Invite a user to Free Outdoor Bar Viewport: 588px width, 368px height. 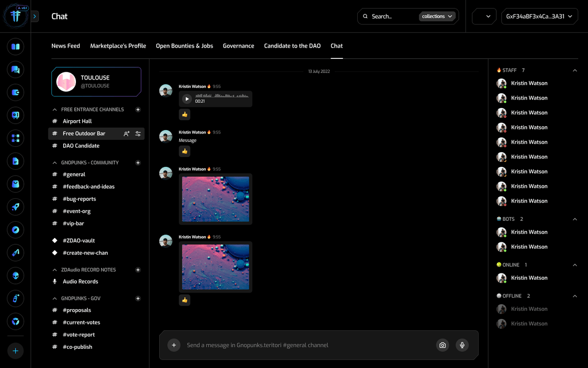pyautogui.click(x=126, y=133)
